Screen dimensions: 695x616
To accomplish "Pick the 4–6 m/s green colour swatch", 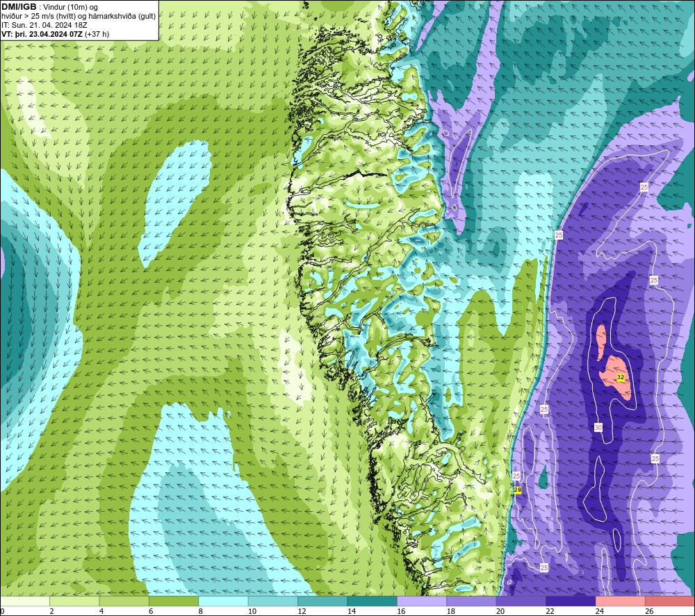I will pyautogui.click(x=124, y=601).
